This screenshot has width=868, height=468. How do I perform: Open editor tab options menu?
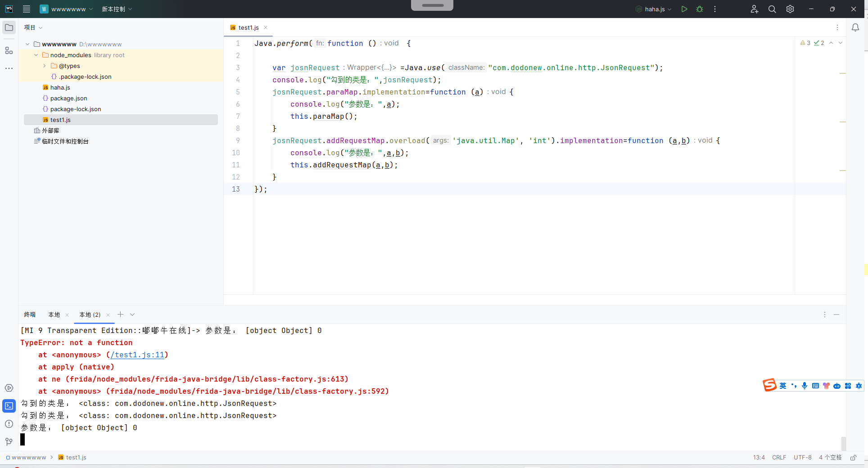[x=837, y=27]
